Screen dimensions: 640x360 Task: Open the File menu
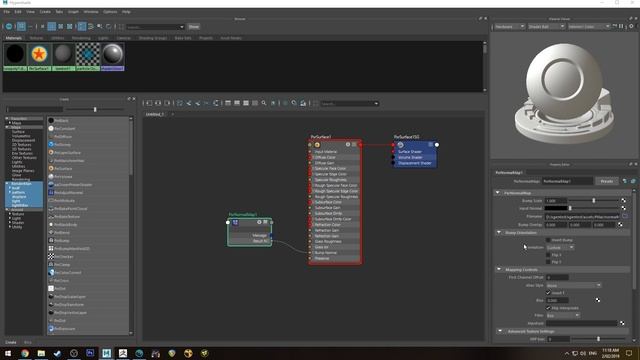click(x=7, y=12)
